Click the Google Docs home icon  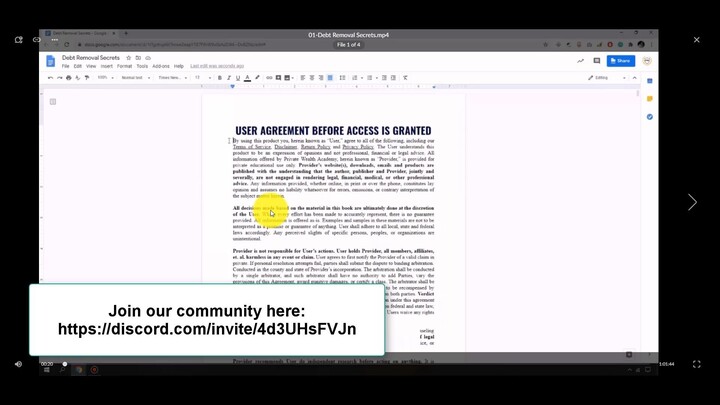pyautogui.click(x=50, y=61)
